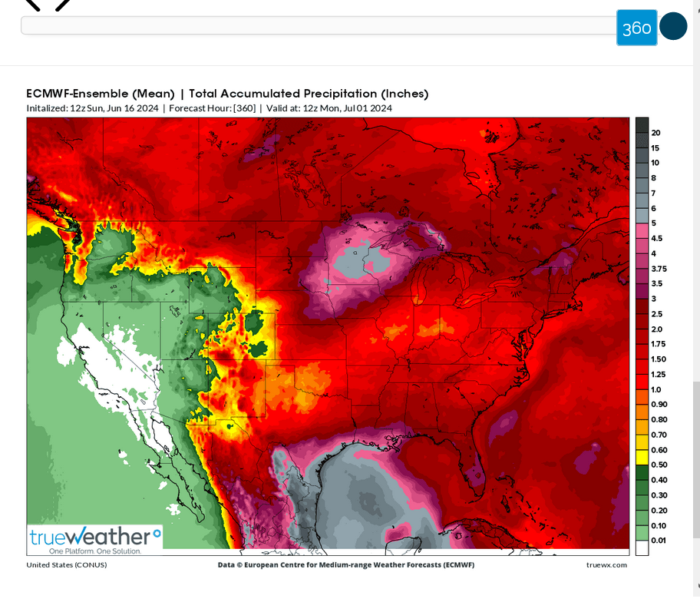Click the dark green legend swatch above 0.40
This screenshot has height=602, width=700.
(x=642, y=472)
